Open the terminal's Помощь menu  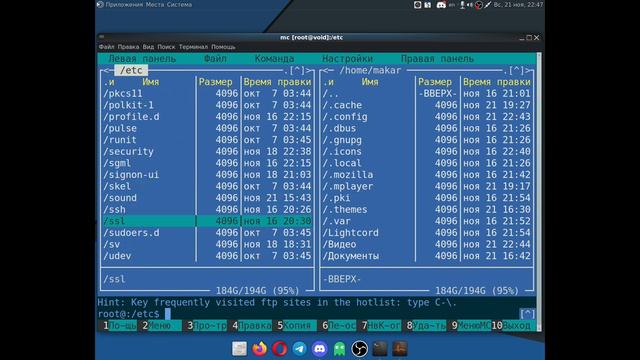(223, 47)
